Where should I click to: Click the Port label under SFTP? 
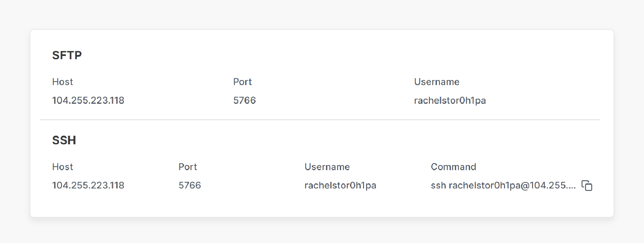[x=243, y=82]
